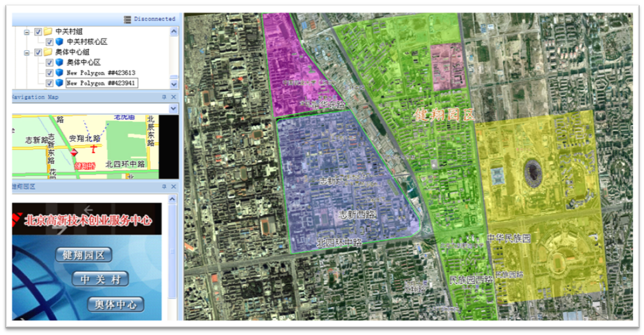Click the 奥体中心组 folder icon
Screen dimensions: 644x335
pos(48,52)
